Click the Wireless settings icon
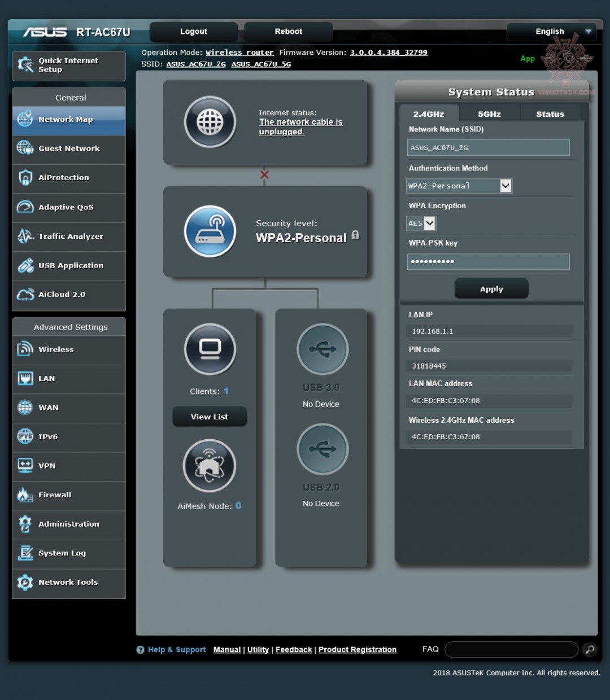 [x=25, y=349]
